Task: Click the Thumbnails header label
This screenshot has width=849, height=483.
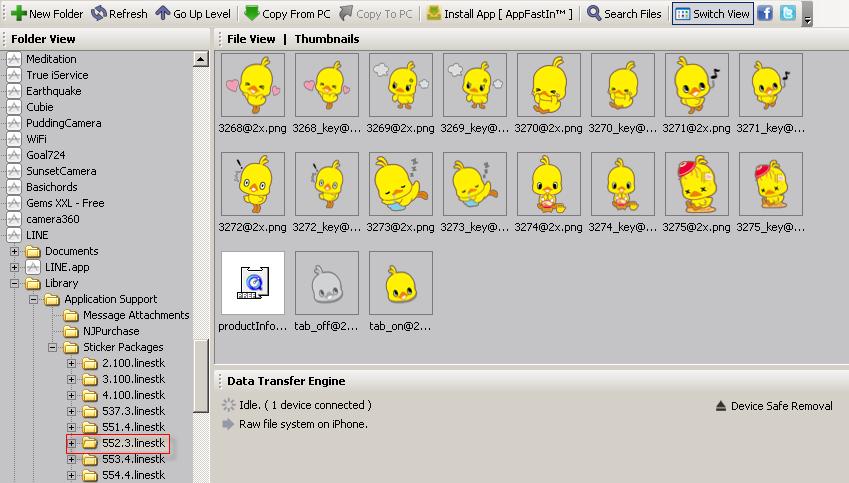Action: [x=326, y=39]
